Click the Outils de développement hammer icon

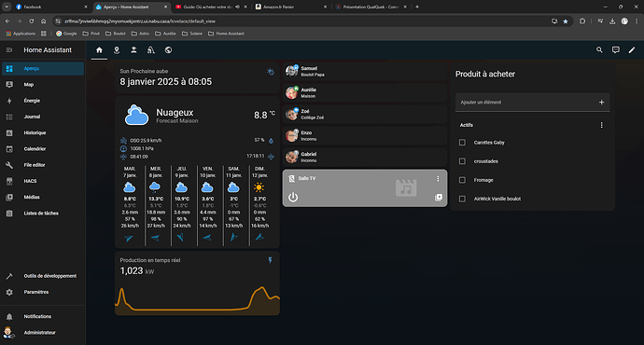click(x=9, y=276)
